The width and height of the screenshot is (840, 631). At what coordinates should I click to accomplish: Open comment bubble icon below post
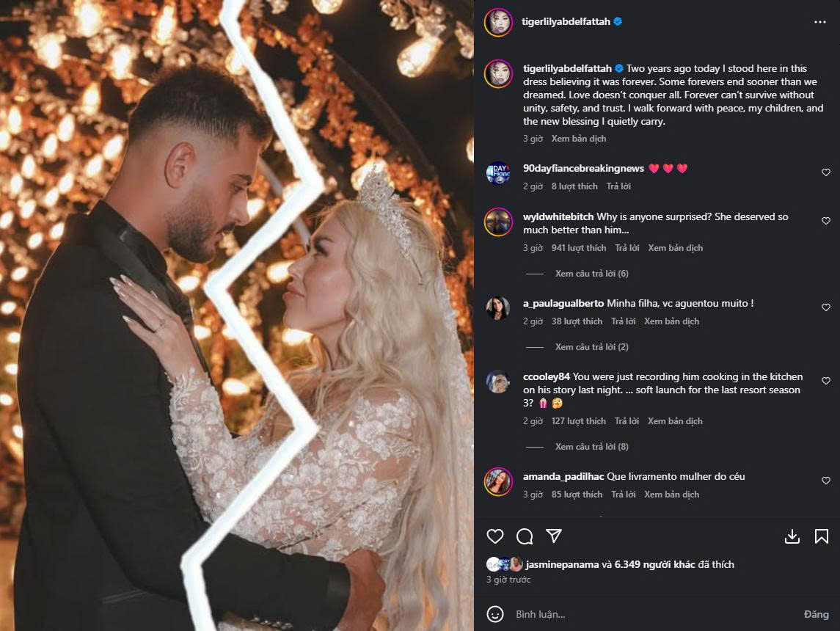525,536
